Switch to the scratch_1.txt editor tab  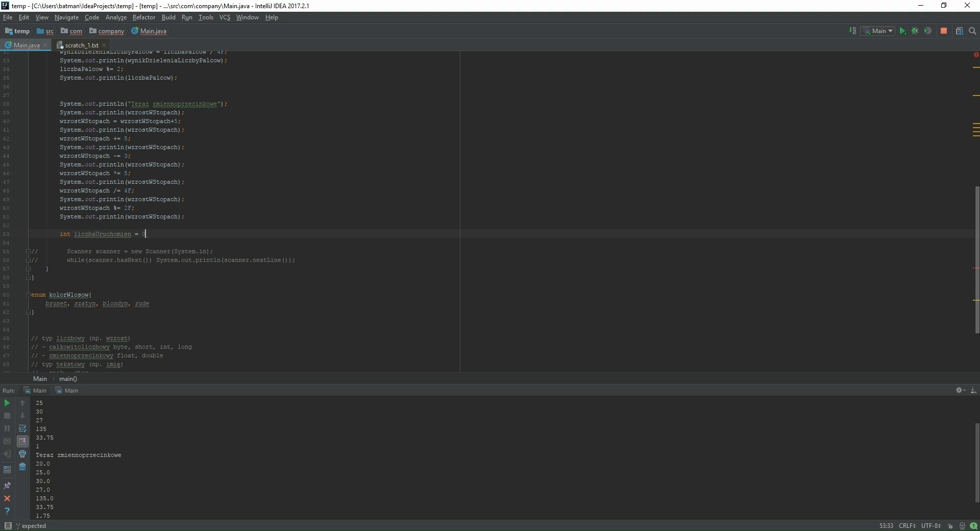point(81,45)
